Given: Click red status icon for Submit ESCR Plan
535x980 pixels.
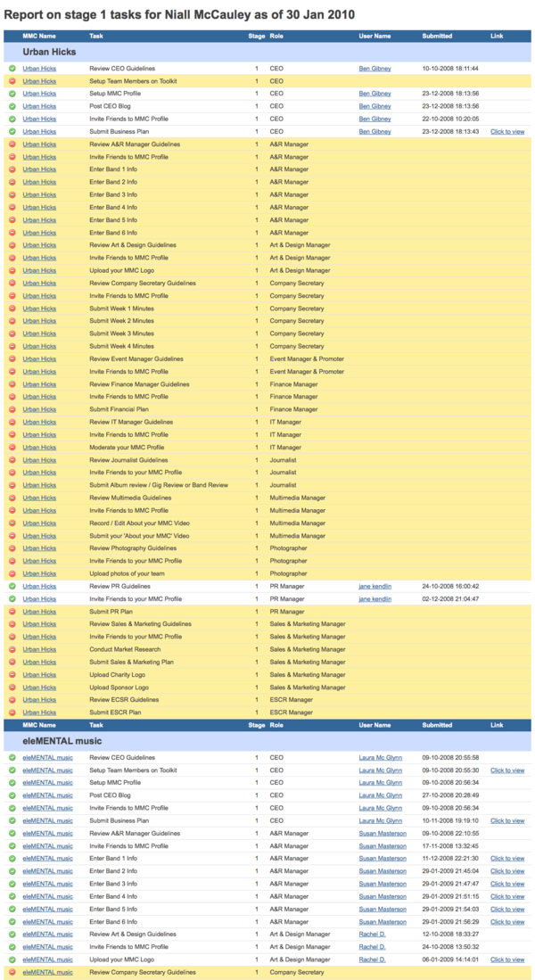Looking at the screenshot, I should click(12, 712).
